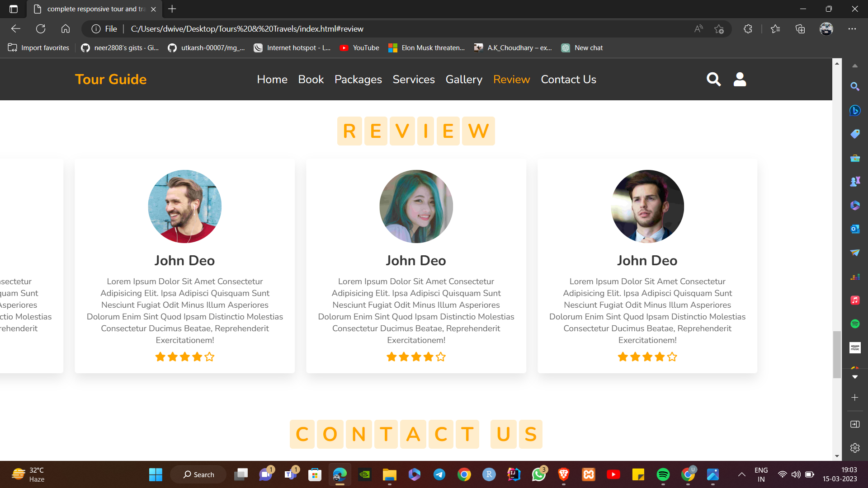Screen dimensions: 868x488
Task: Refresh the current page
Action: (41, 29)
